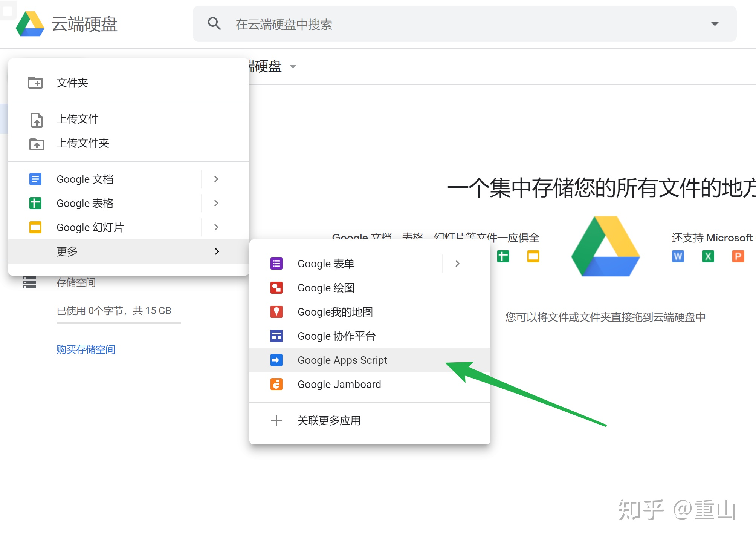This screenshot has width=756, height=541.
Task: Click the new folder icon
Action: 36,83
